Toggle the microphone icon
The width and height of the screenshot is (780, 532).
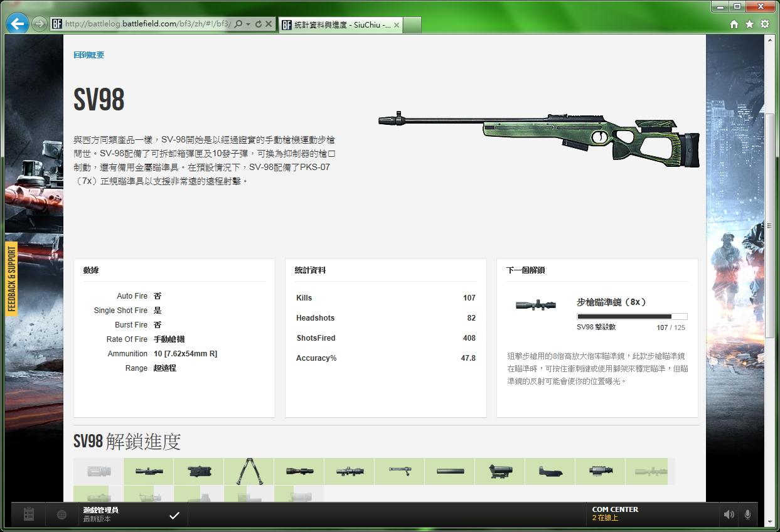pos(747,514)
